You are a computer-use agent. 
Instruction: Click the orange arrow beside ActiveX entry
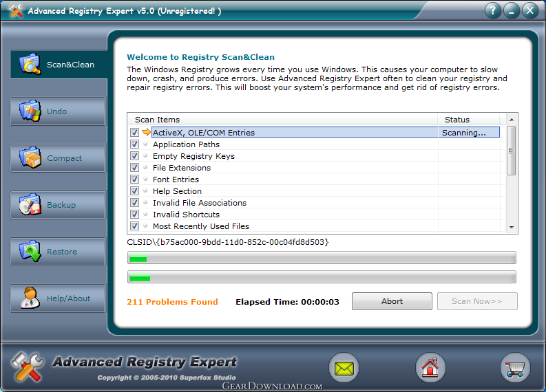(x=146, y=132)
